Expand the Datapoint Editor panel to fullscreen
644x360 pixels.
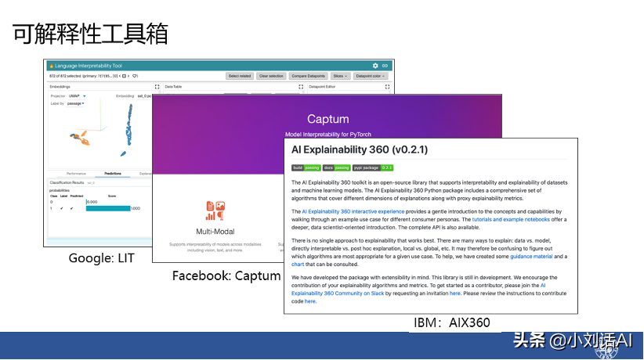point(387,87)
